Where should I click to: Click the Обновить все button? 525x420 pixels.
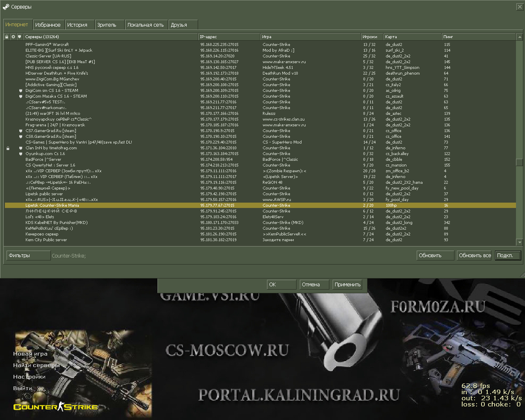(475, 256)
